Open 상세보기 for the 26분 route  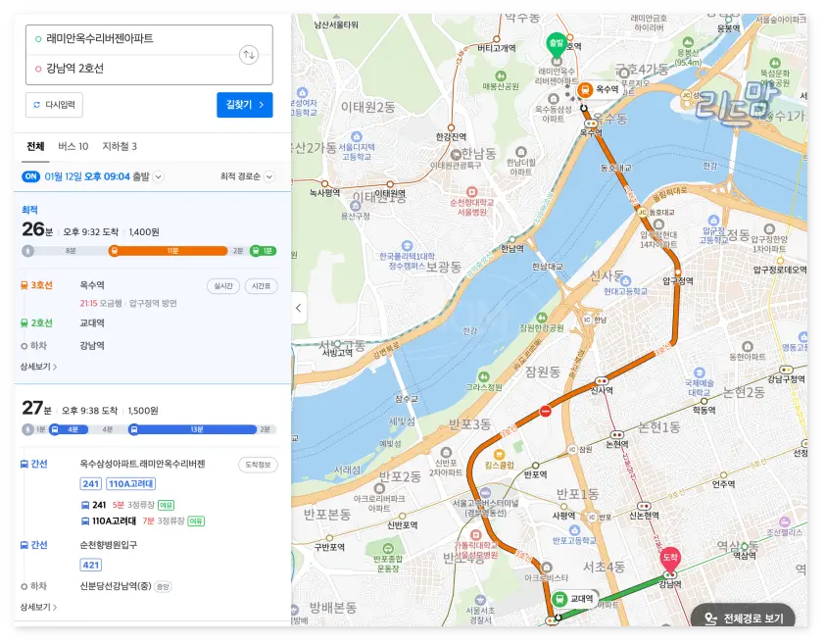tap(38, 367)
